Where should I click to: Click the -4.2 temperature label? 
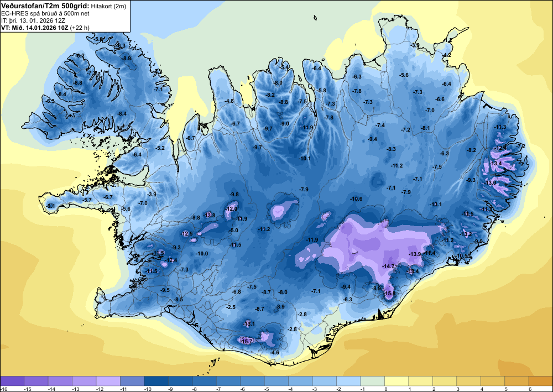pos(447,55)
